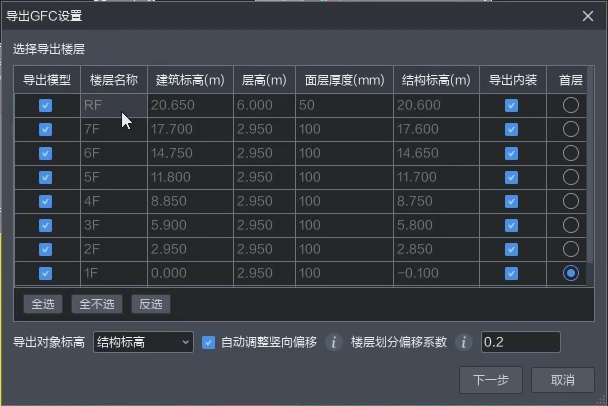This screenshot has height=406, width=608.
Task: Set 7F as 首层 radio button
Action: coord(571,129)
